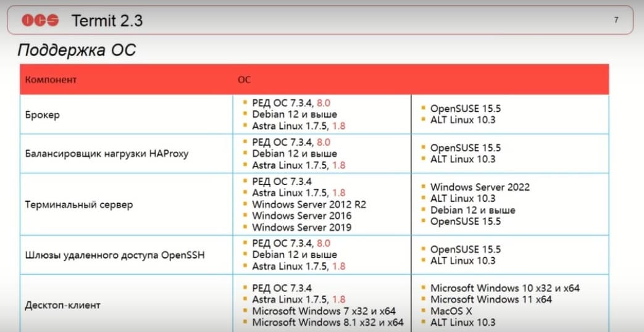Screen dimensions: 644x332
Task: Click the OCS logo in the header
Action: (40, 20)
